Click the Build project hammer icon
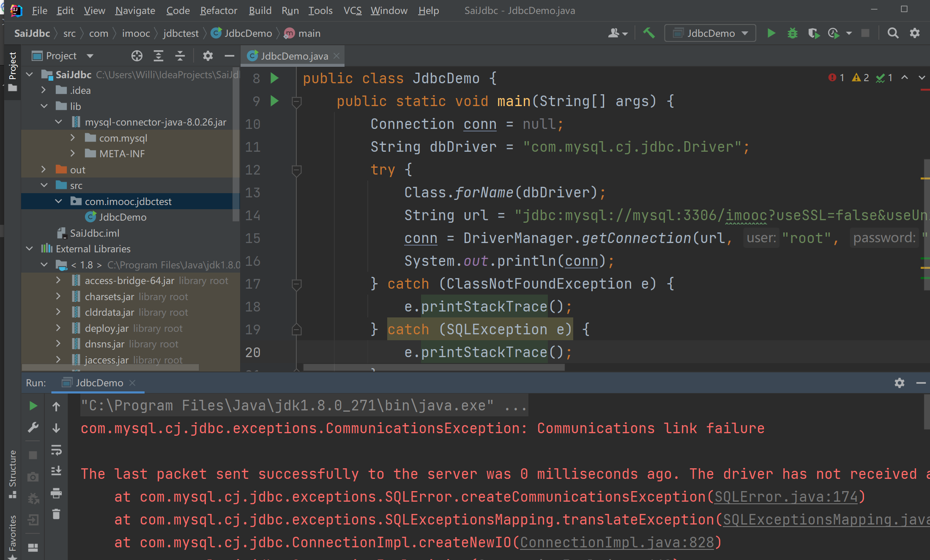The height and width of the screenshot is (560, 930). (649, 33)
